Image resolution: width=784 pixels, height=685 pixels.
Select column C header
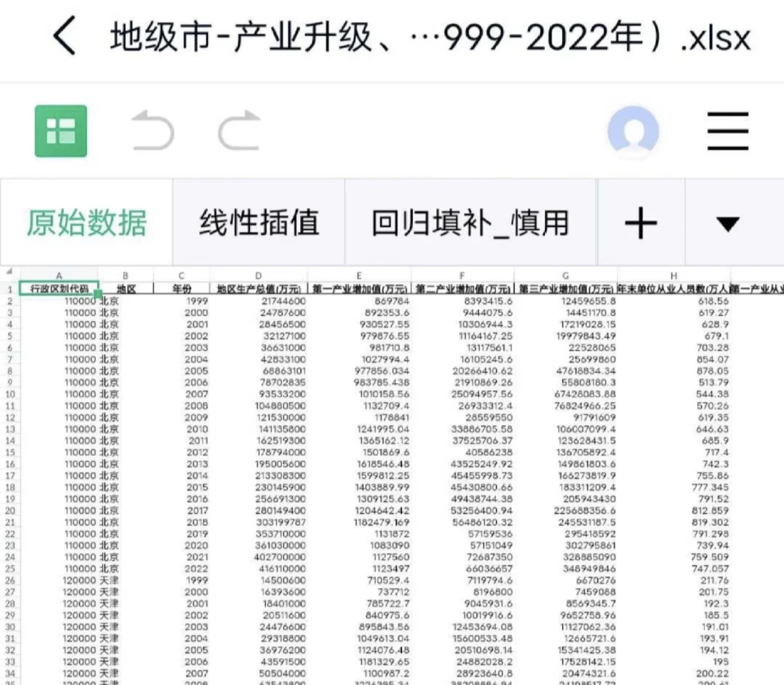click(181, 275)
